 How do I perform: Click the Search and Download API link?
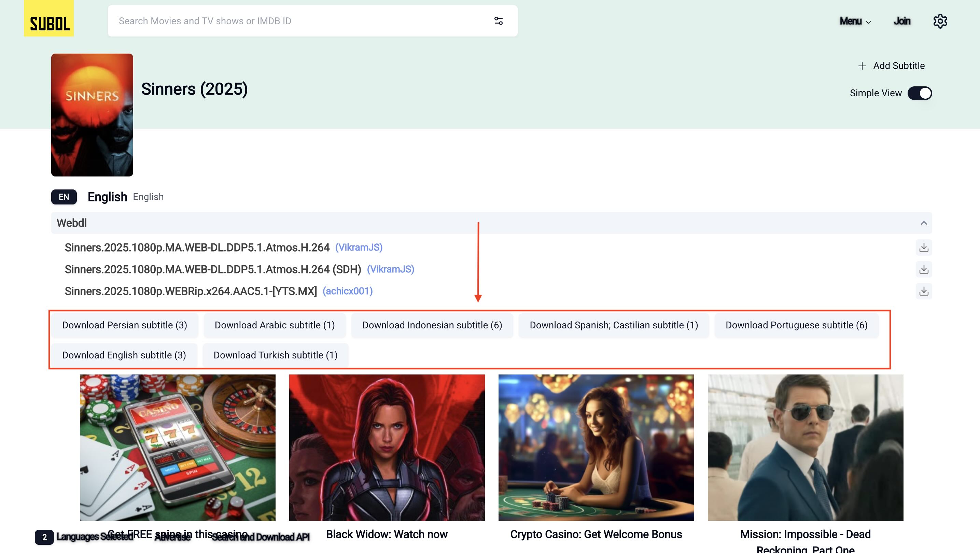click(x=261, y=537)
